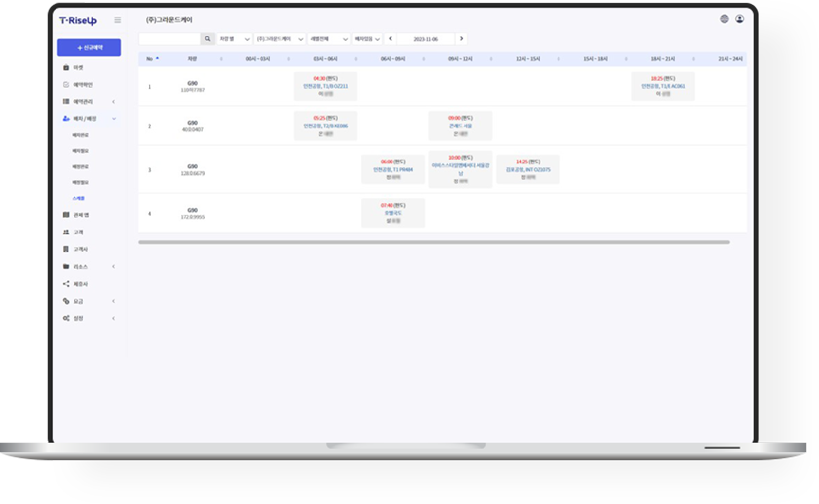Open the user profile icon
This screenshot has height=504, width=819.
point(739,19)
